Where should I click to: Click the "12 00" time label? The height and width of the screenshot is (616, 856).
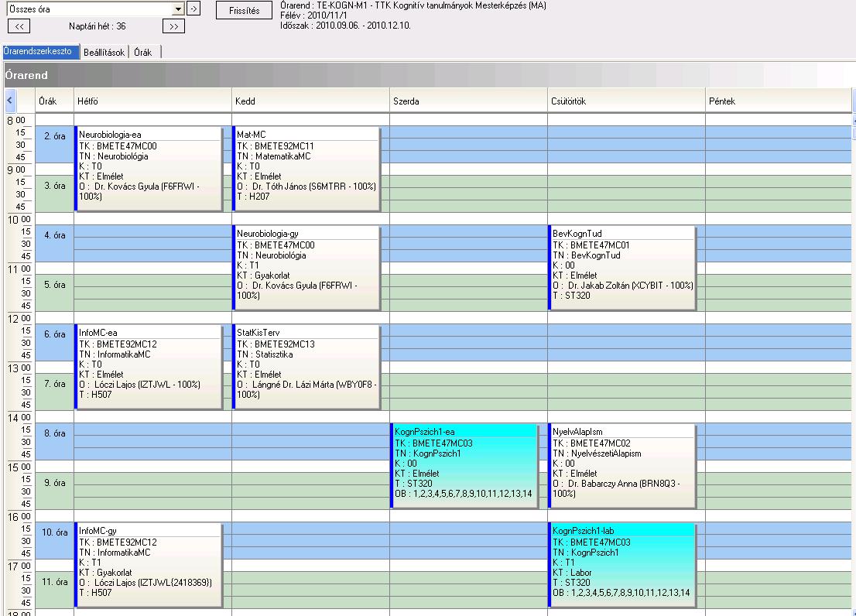point(19,318)
